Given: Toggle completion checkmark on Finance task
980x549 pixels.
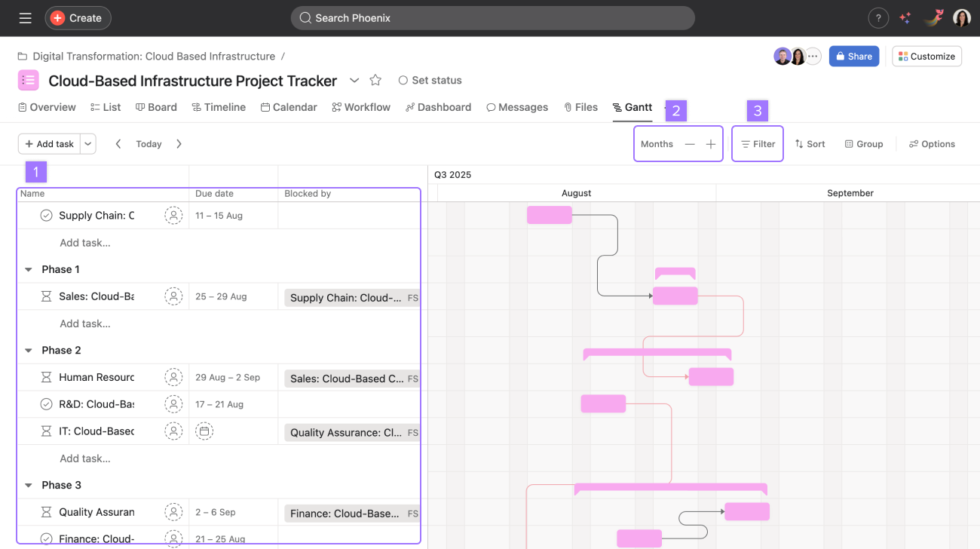Looking at the screenshot, I should [46, 538].
